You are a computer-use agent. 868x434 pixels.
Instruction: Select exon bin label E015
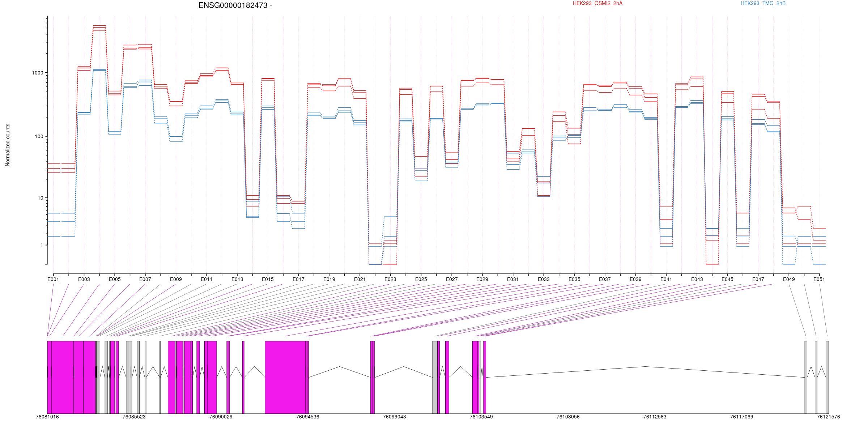tap(268, 279)
